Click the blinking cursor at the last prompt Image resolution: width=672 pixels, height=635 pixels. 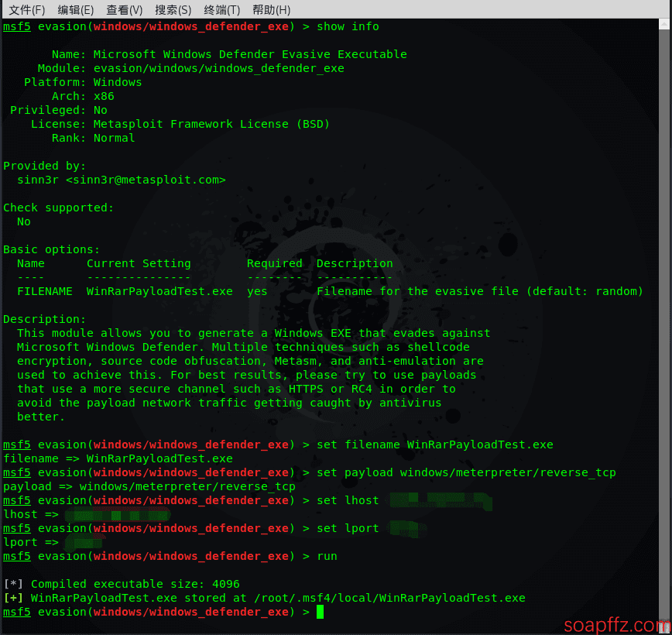(320, 612)
